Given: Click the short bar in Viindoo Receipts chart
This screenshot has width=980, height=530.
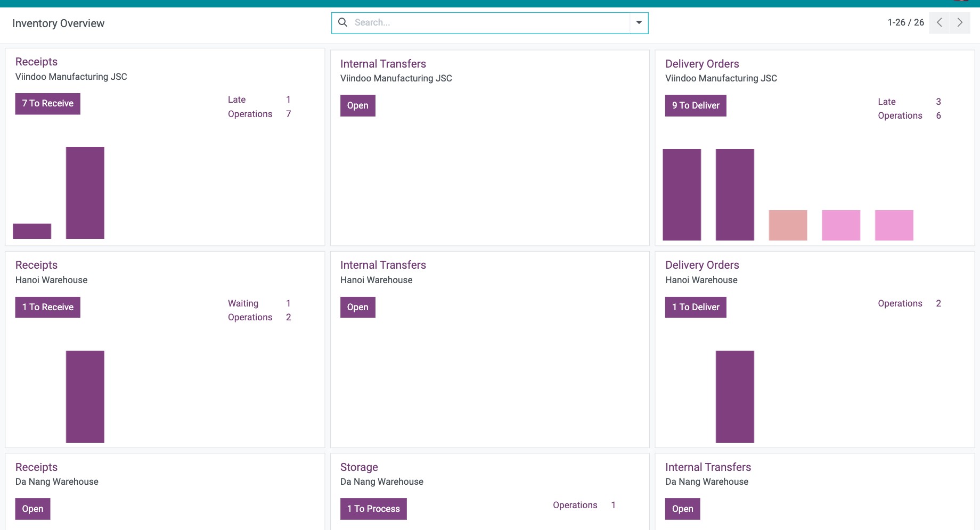Looking at the screenshot, I should pyautogui.click(x=32, y=231).
